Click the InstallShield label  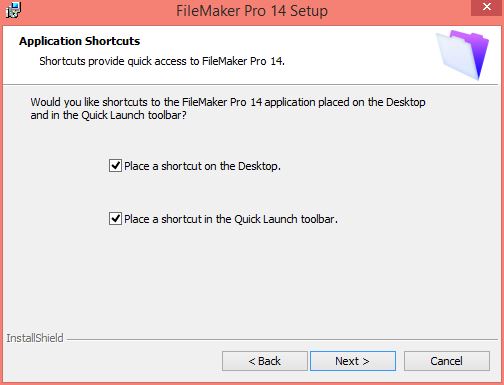click(x=35, y=338)
